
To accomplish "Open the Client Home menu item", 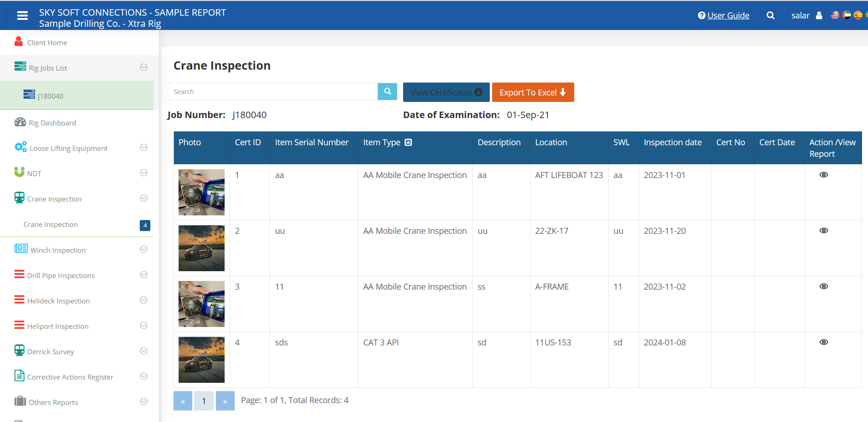I will (47, 42).
